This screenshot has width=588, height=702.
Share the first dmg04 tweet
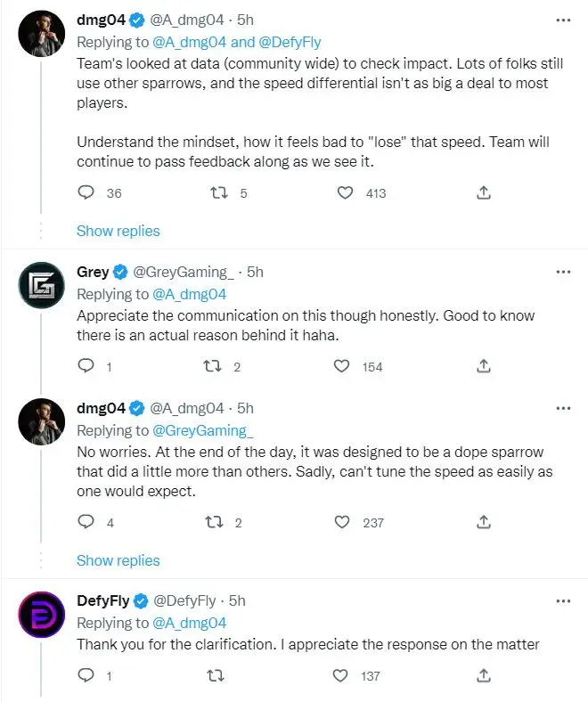click(483, 192)
